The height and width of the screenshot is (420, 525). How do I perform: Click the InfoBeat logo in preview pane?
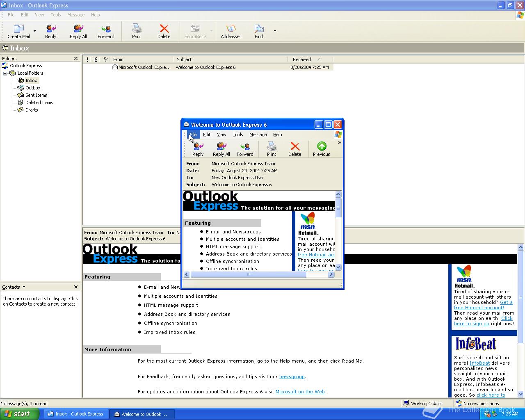(476, 344)
